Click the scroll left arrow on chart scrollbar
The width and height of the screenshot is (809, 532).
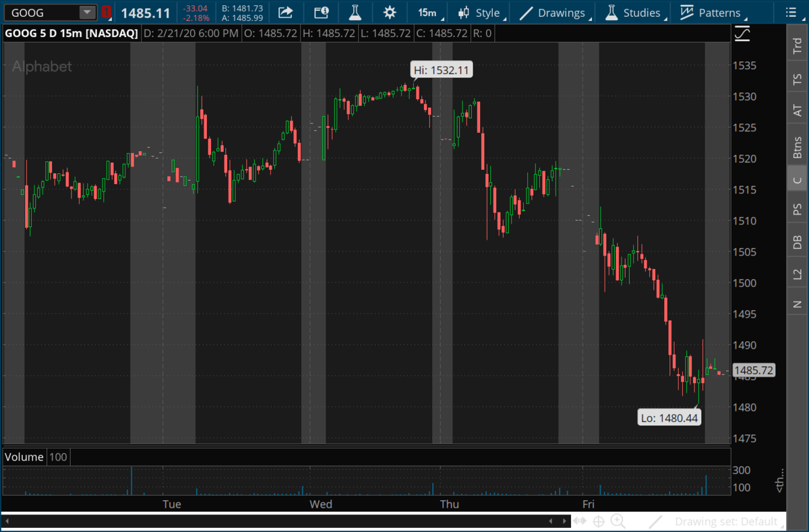click(551, 521)
